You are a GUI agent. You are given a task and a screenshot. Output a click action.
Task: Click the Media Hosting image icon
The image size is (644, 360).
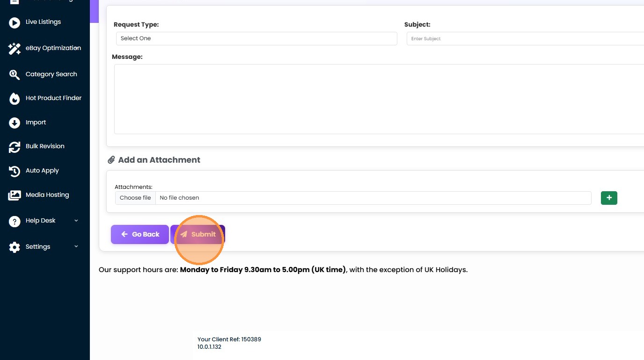coord(15,195)
